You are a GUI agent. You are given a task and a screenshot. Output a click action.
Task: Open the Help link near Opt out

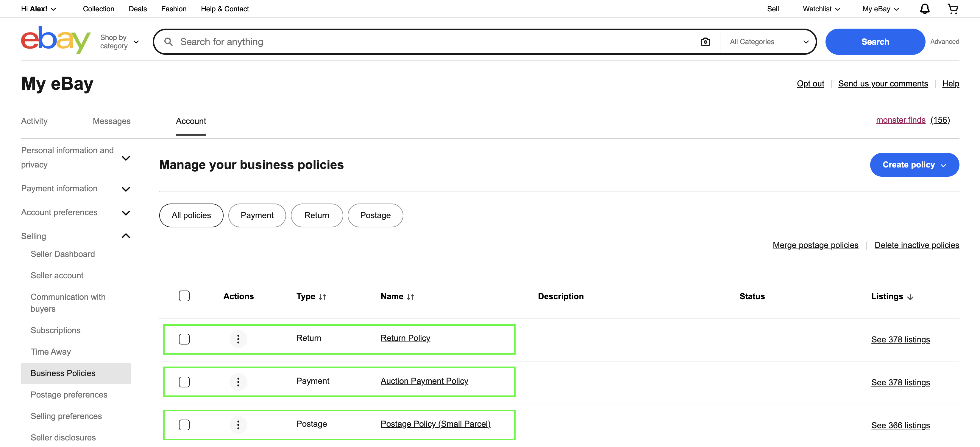point(950,84)
